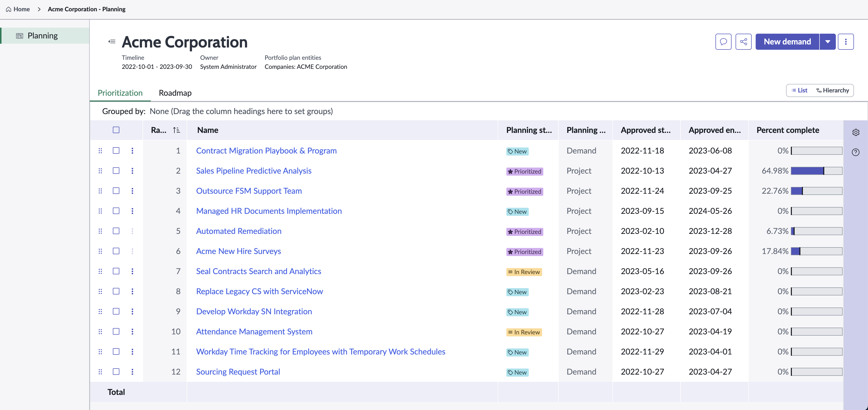Click the In Review badge for Seal Contracts
This screenshot has width=868, height=410.
pos(524,272)
